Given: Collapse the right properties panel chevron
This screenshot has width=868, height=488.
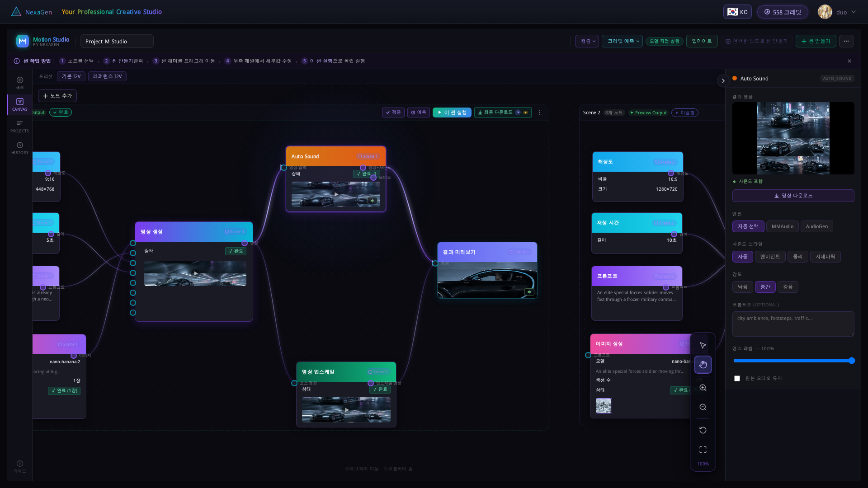Looking at the screenshot, I should pos(723,81).
